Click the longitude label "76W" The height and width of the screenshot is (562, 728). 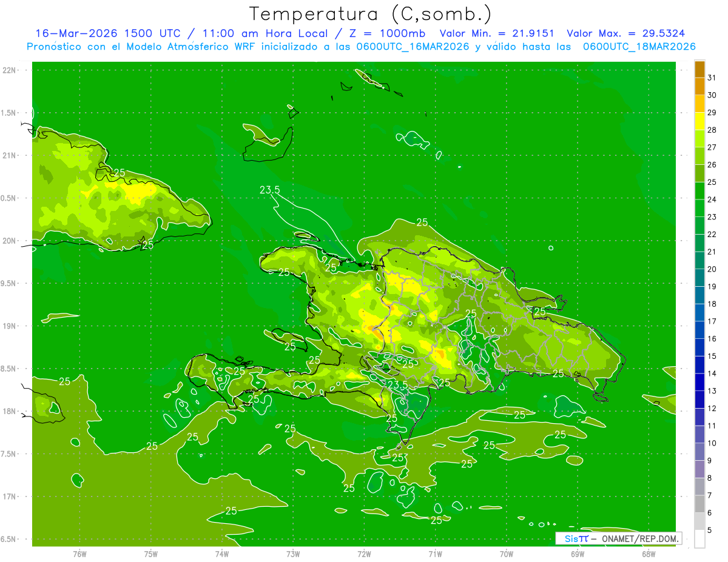[79, 554]
